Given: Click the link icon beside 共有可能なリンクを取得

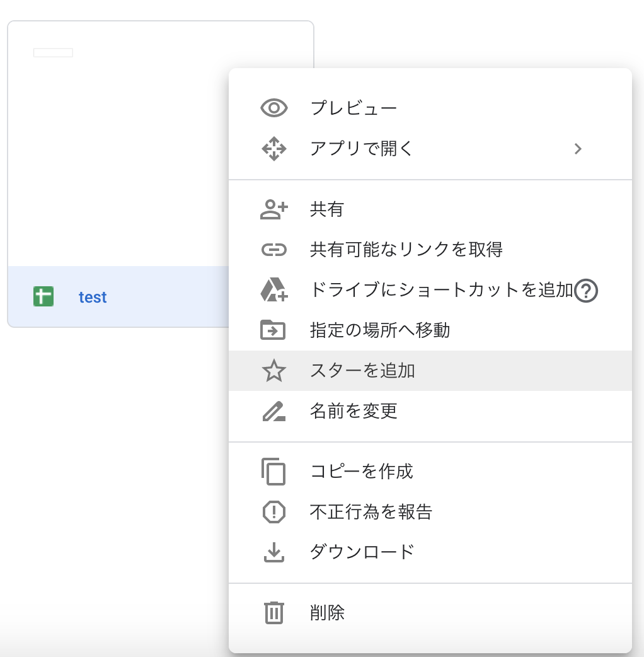Looking at the screenshot, I should [273, 250].
